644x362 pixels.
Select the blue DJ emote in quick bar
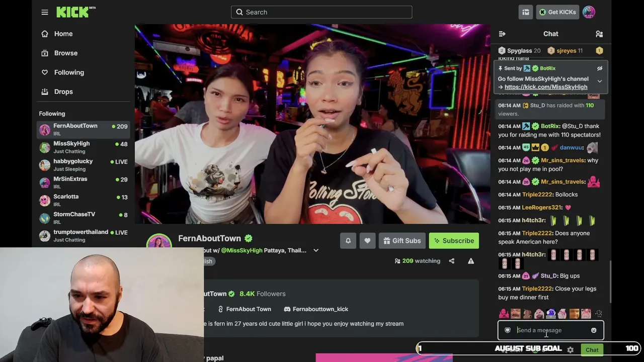point(550,314)
